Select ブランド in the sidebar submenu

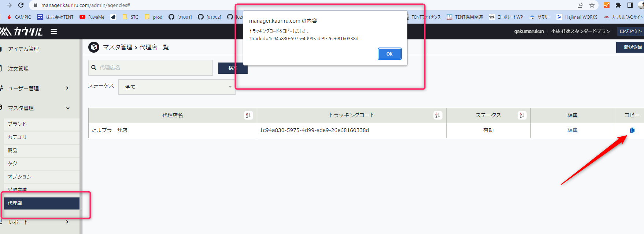(x=18, y=124)
